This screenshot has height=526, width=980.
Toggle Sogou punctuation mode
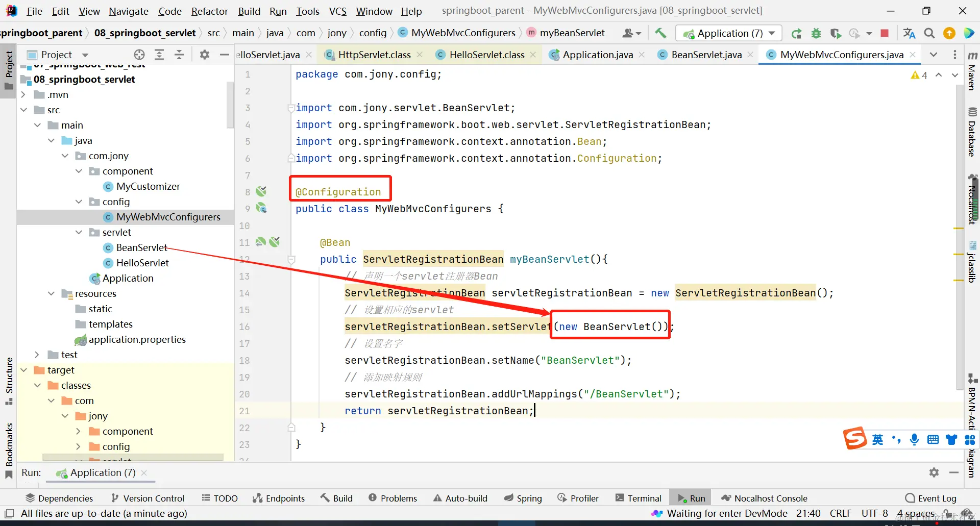(896, 440)
